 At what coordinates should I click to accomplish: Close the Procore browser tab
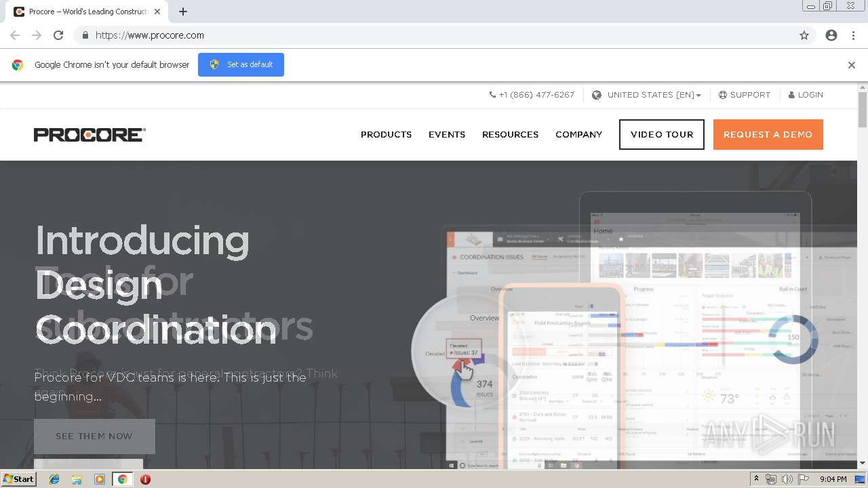point(157,12)
